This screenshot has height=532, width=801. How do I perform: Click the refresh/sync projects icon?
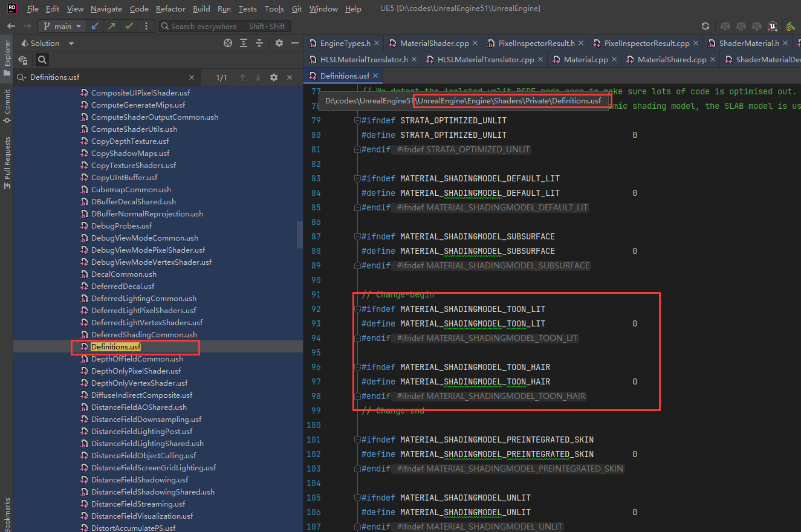point(705,26)
